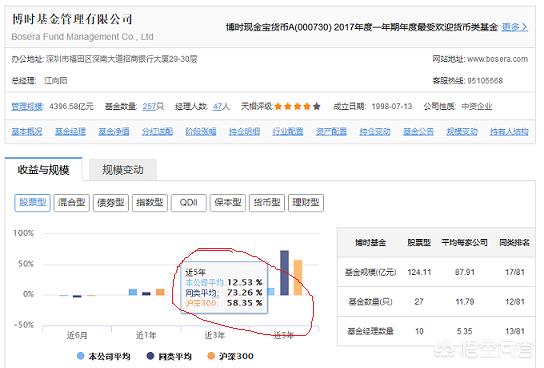Screen dimensions: 544x368
Task: Select the 债券型 fund type
Action: 111,203
